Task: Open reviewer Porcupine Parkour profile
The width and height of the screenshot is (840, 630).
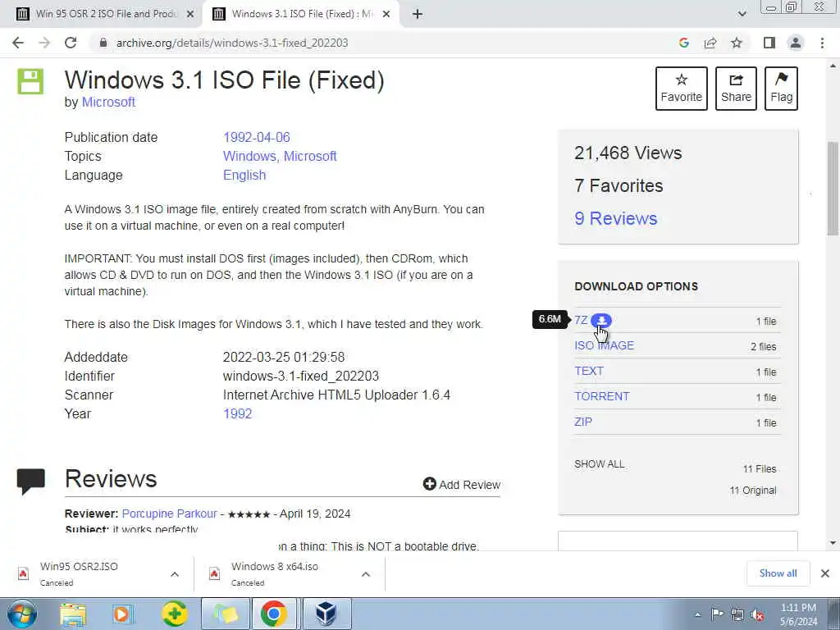Action: (169, 514)
